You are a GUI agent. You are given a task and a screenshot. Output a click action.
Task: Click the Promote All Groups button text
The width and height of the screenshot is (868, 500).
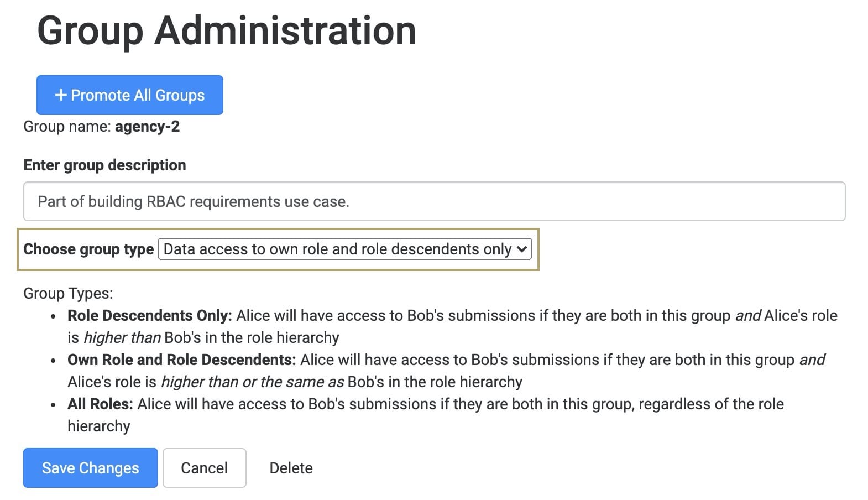click(x=138, y=95)
